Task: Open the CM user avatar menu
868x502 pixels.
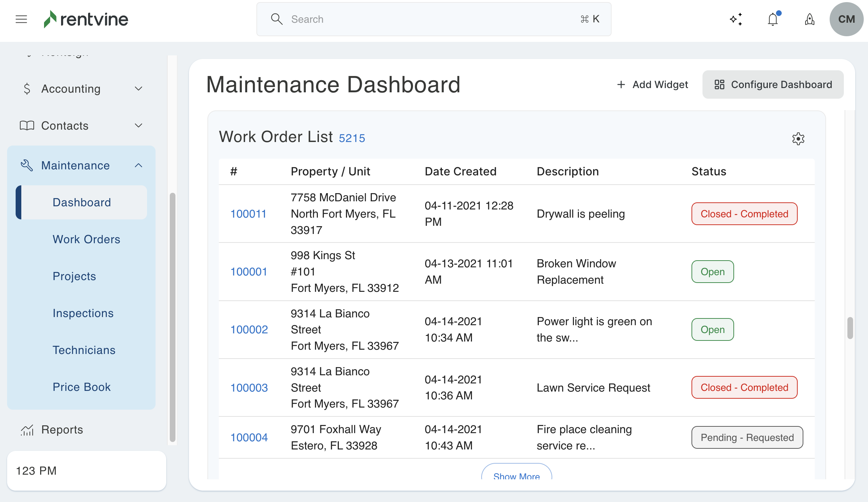Action: pos(846,19)
